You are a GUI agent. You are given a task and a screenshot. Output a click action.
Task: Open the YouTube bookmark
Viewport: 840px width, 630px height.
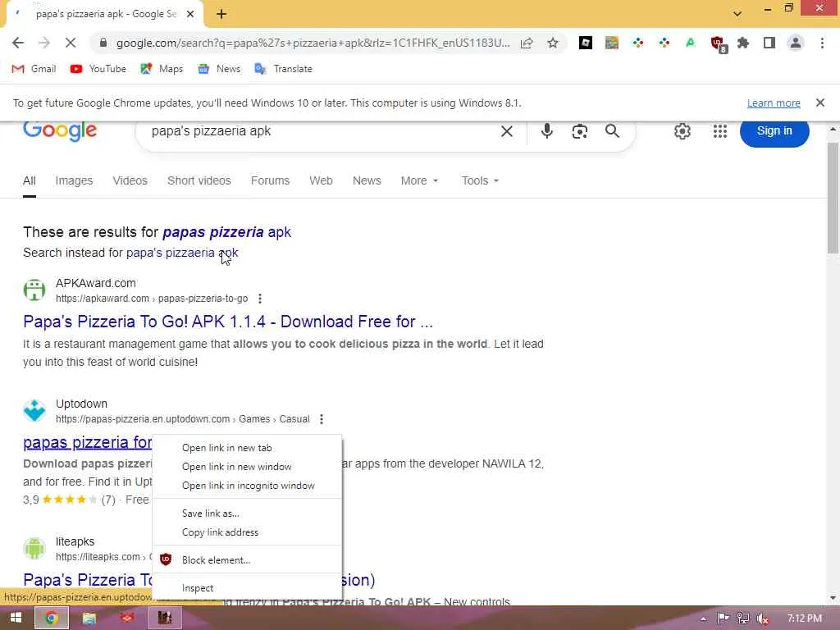click(98, 69)
